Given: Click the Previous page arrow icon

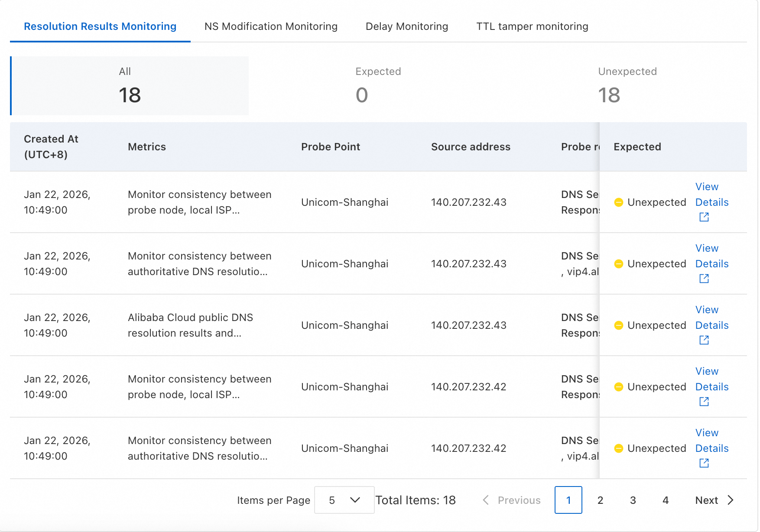Looking at the screenshot, I should coord(486,500).
